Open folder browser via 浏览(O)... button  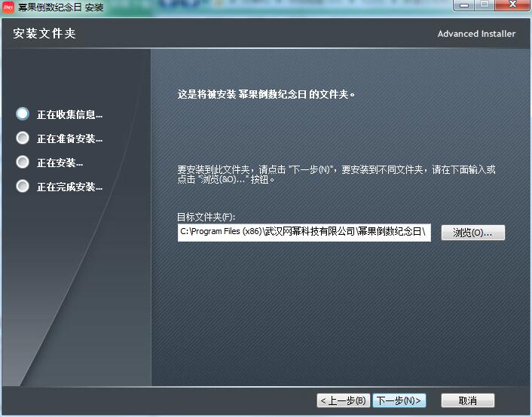pos(473,233)
